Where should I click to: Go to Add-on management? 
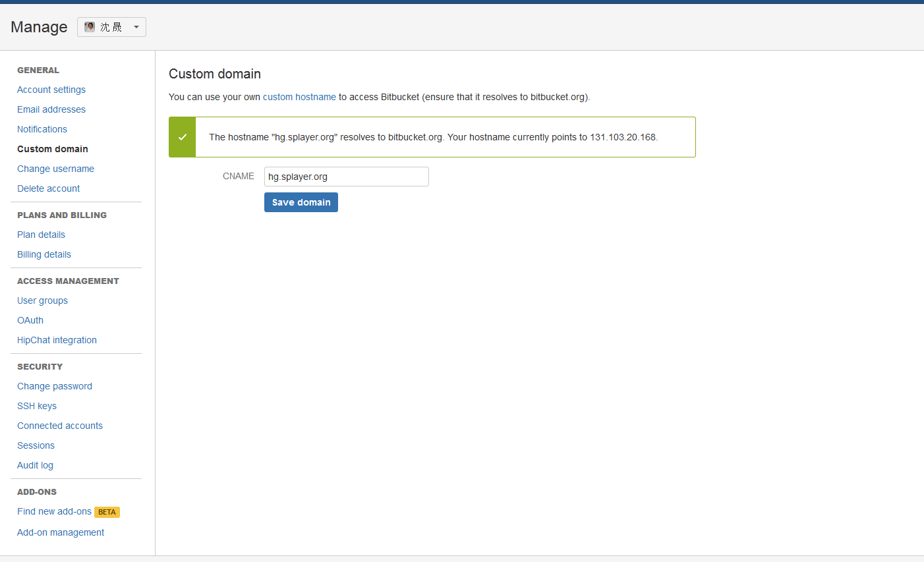tap(61, 532)
